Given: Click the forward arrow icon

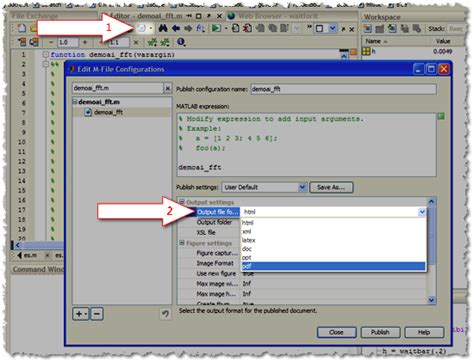Looking at the screenshot, I should [188, 29].
